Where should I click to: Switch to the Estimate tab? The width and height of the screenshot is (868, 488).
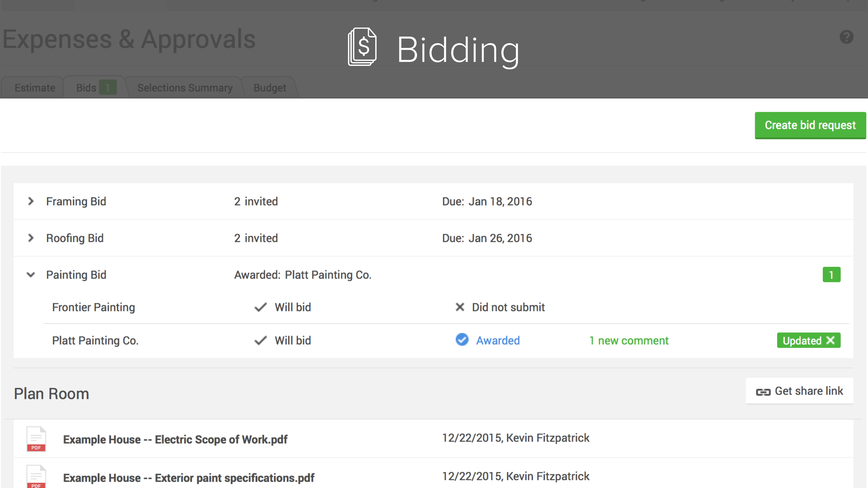coord(35,88)
